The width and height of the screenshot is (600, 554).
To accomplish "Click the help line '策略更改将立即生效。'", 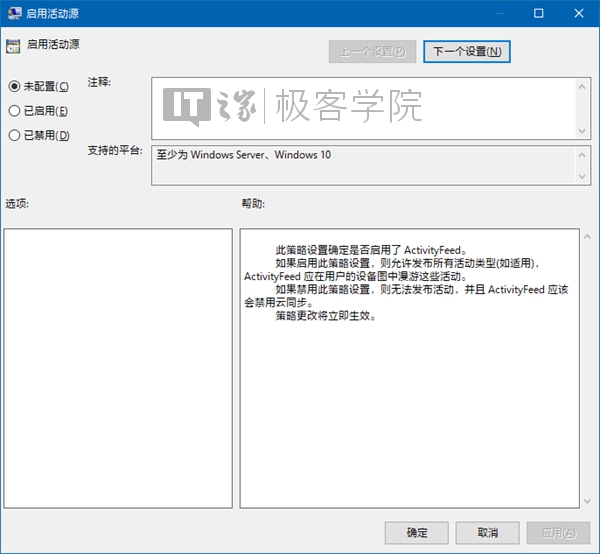I will [x=326, y=316].
